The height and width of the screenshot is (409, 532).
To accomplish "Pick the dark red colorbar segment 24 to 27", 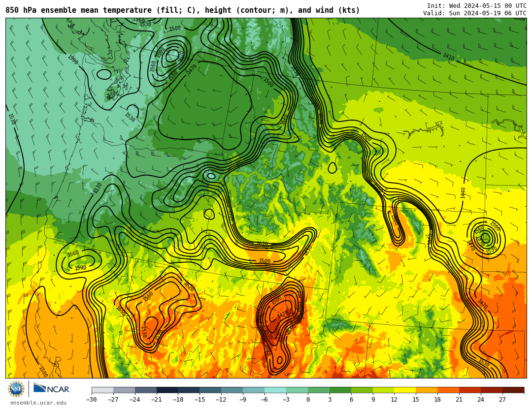I will pos(492,390).
